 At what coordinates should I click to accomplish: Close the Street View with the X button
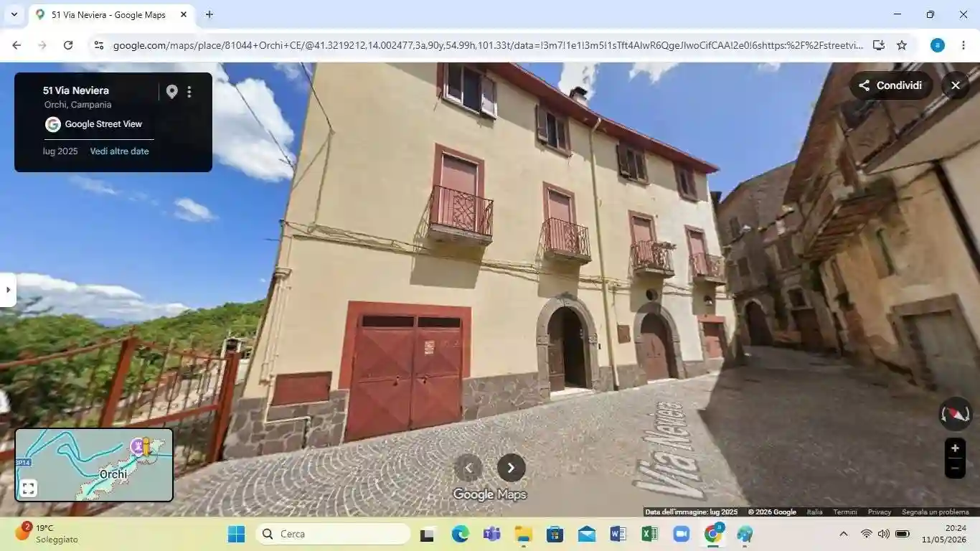pyautogui.click(x=956, y=85)
